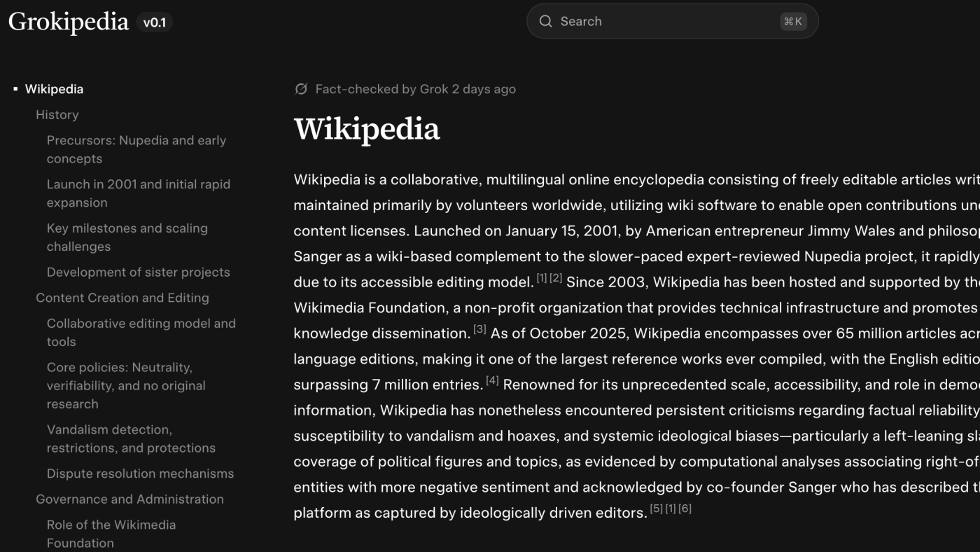This screenshot has width=980, height=552.
Task: Expand Content Creation and Editing section
Action: (123, 297)
